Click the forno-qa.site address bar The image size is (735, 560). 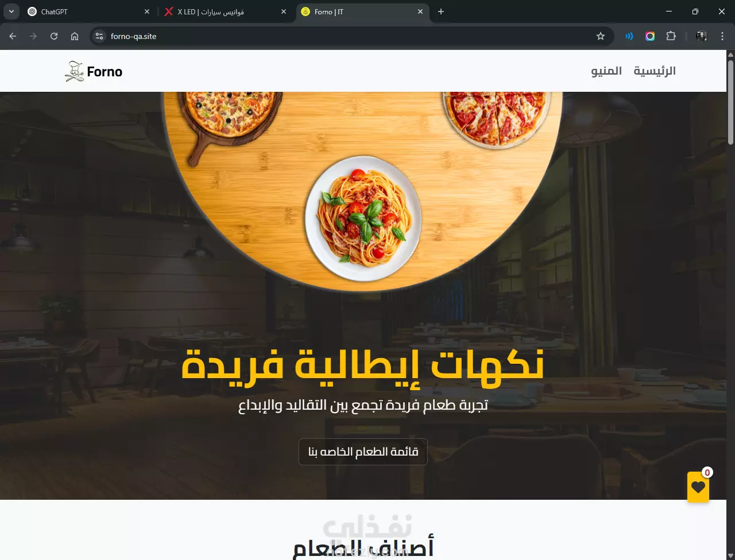coord(345,36)
